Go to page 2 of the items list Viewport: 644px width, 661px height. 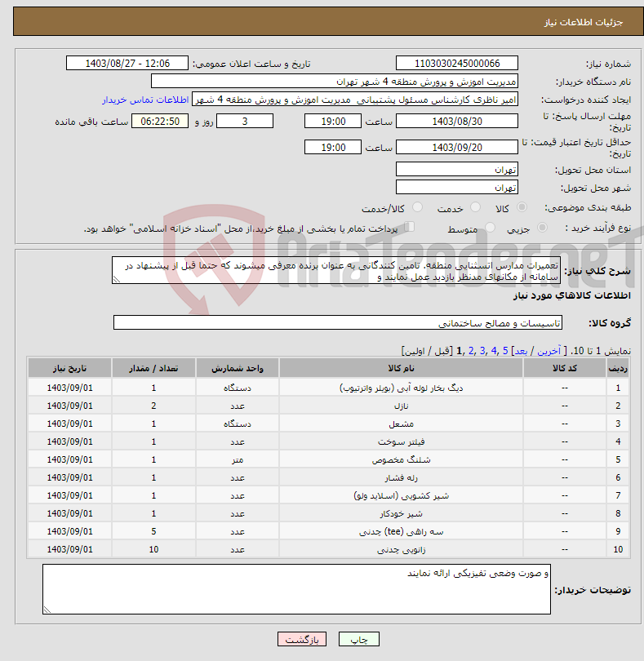[471, 351]
